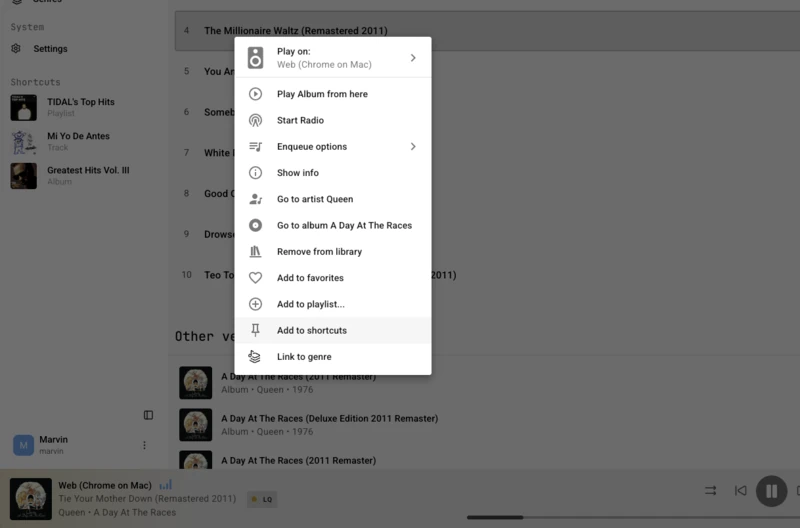
Task: Choose Add to shortcuts
Action: [333, 331]
